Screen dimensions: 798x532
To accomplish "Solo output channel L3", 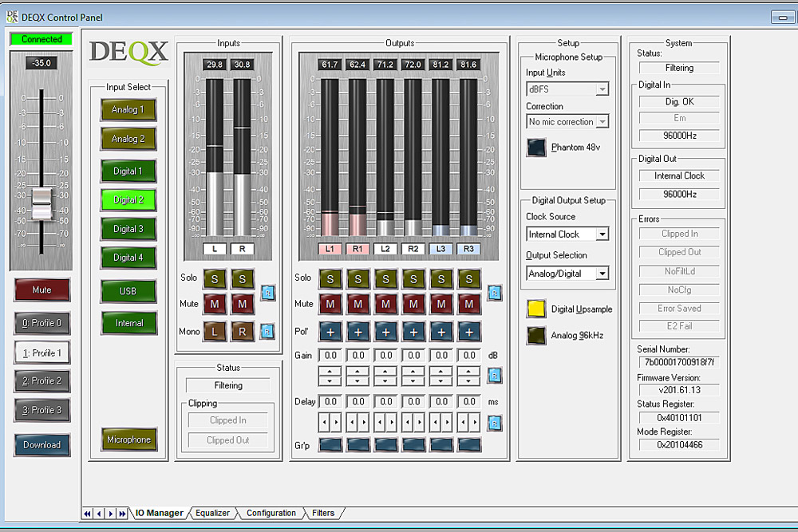I will point(441,278).
